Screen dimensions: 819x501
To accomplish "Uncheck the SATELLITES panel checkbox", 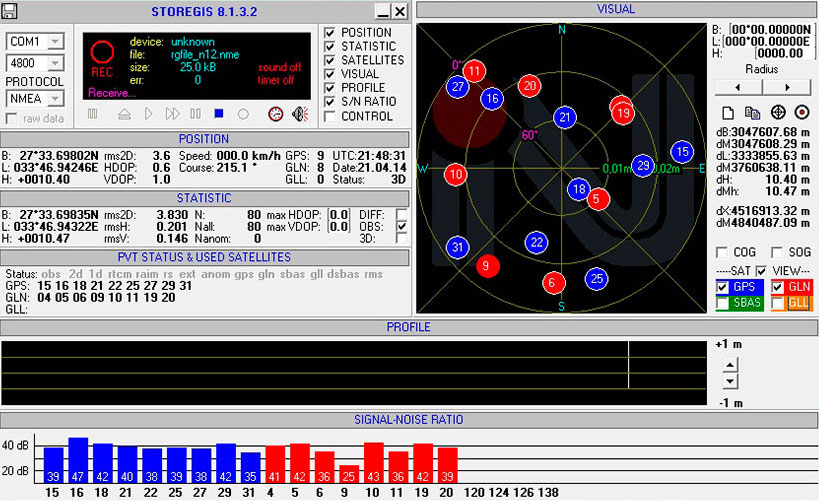I will (x=330, y=60).
